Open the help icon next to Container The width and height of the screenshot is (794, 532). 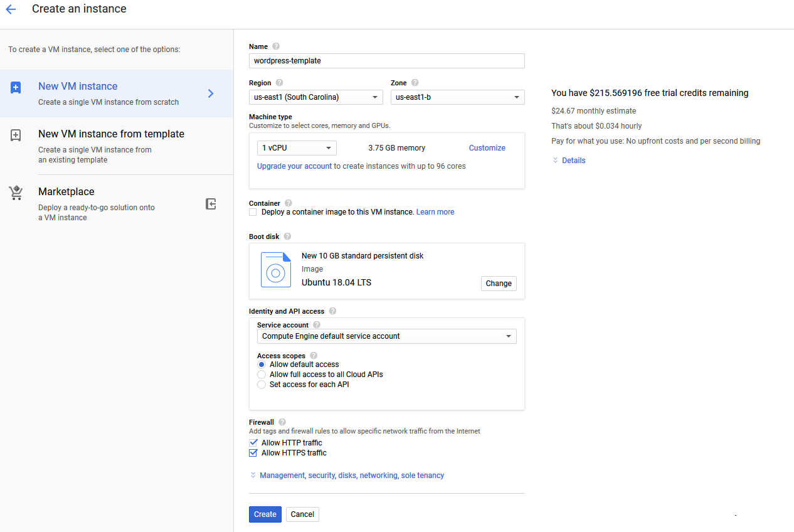[x=288, y=203]
